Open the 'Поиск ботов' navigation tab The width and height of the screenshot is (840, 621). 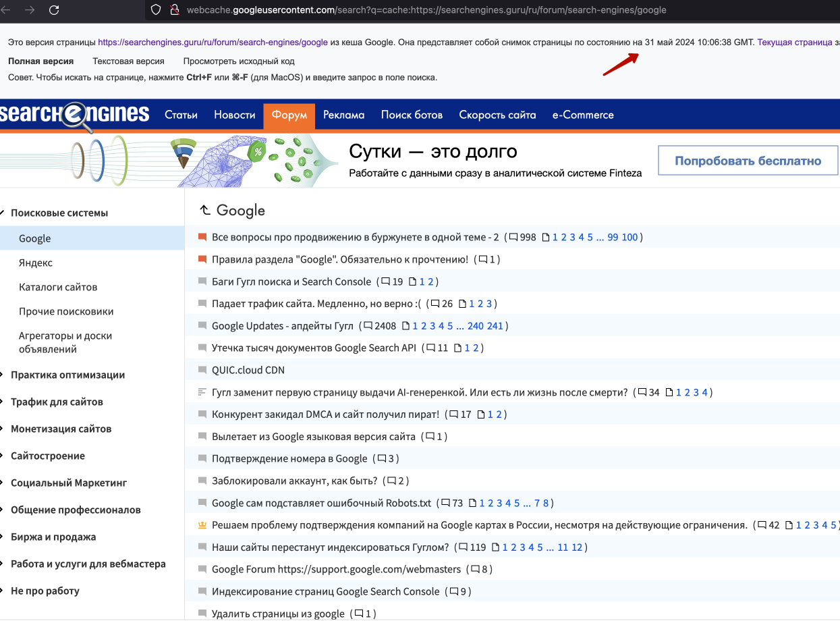coord(412,115)
